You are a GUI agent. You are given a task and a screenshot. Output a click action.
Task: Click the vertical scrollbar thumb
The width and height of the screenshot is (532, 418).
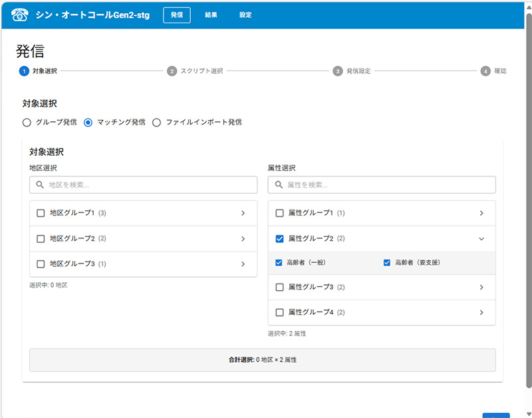[x=529, y=200]
